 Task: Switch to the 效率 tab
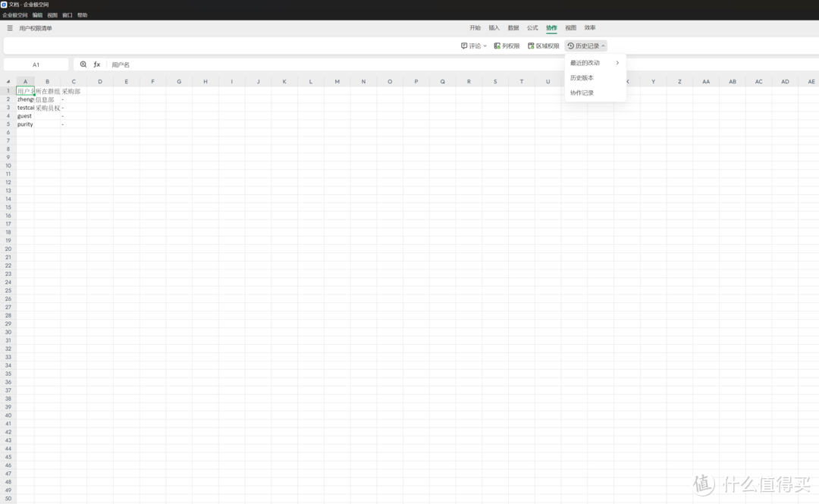(x=590, y=28)
